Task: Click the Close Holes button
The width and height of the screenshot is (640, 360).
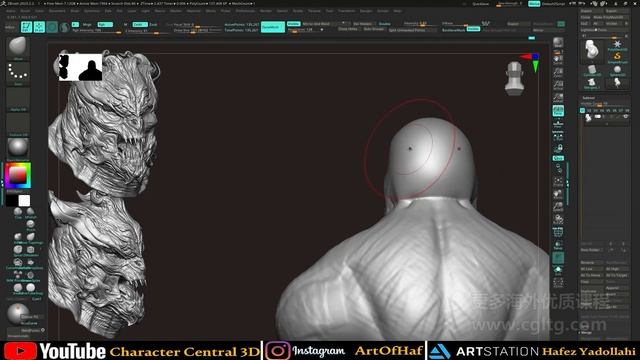Action: 348,29
